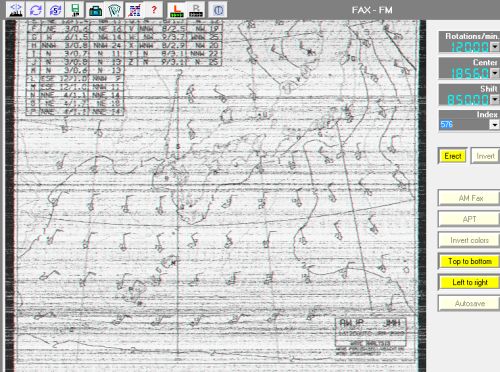The image size is (500, 372).
Task: Toggle Invert colors
Action: [469, 240]
